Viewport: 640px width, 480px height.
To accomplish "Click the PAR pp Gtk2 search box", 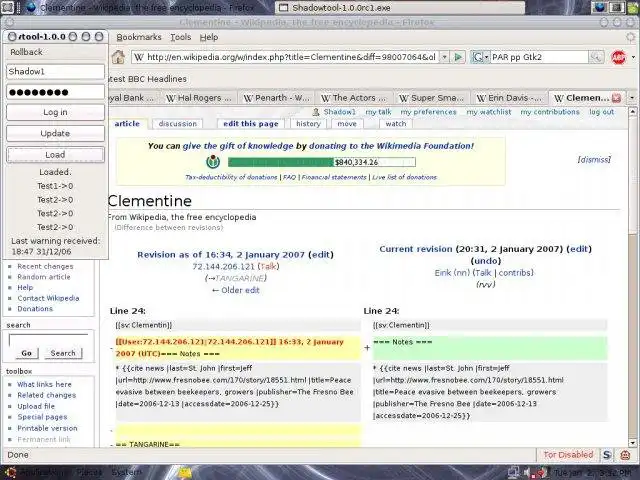I will [x=539, y=57].
